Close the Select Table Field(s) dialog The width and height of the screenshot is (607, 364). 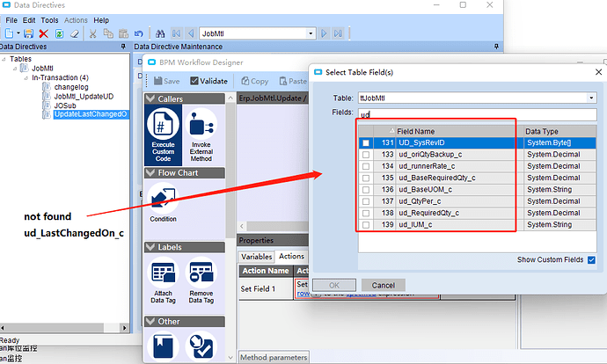point(598,72)
